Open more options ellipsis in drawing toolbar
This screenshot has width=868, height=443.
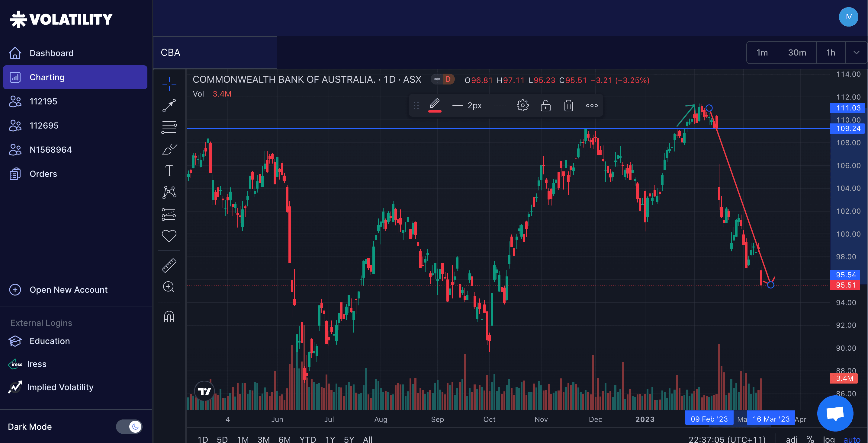[592, 105]
